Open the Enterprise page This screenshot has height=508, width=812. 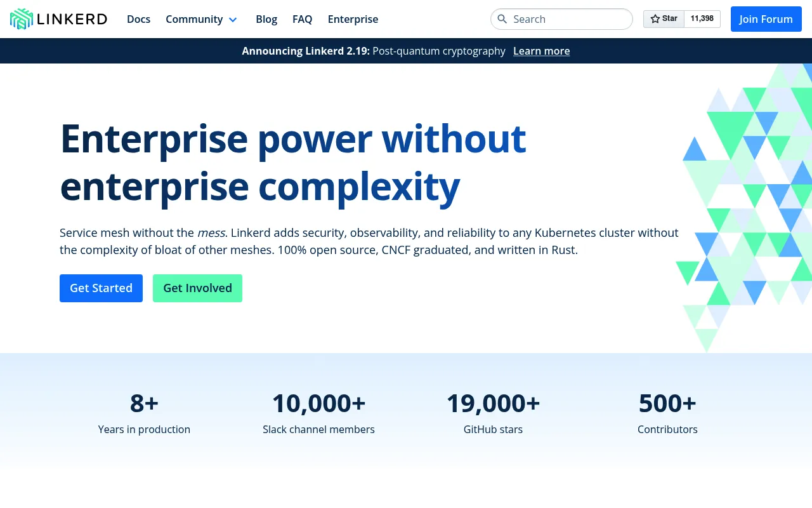click(353, 19)
